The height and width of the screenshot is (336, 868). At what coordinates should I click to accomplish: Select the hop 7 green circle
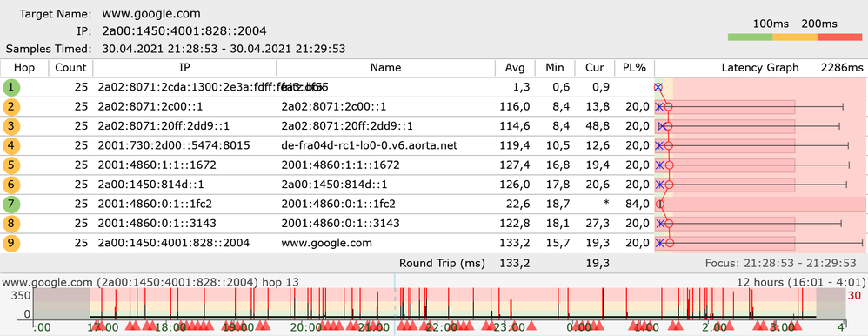coord(10,204)
